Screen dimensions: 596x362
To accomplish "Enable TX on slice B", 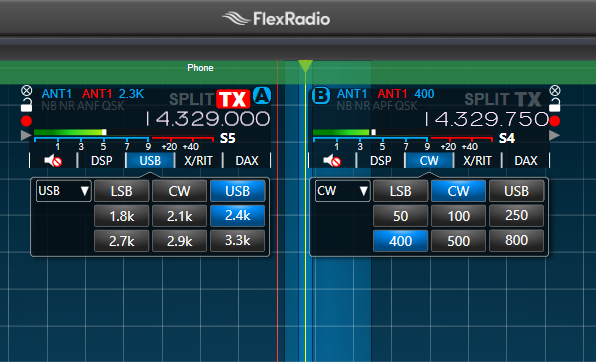I will tap(528, 99).
